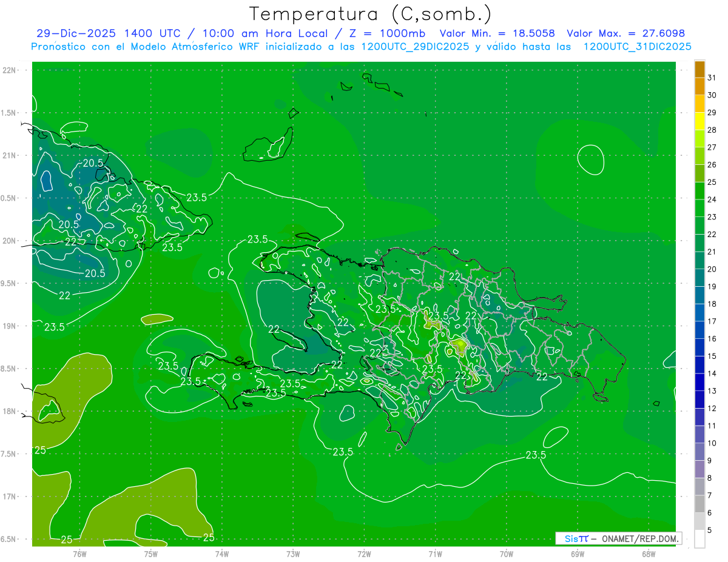Click the 27 label on the color scale

click(x=712, y=147)
